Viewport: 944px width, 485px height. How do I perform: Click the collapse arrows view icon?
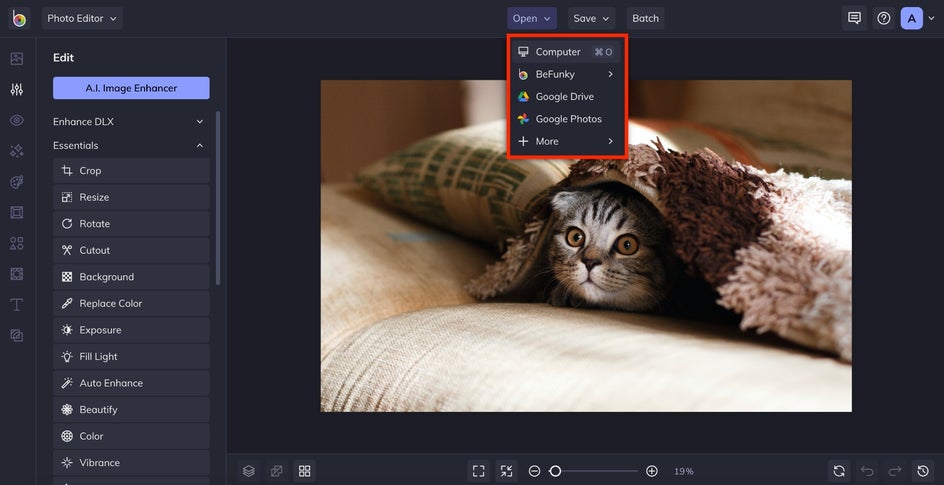pos(506,471)
